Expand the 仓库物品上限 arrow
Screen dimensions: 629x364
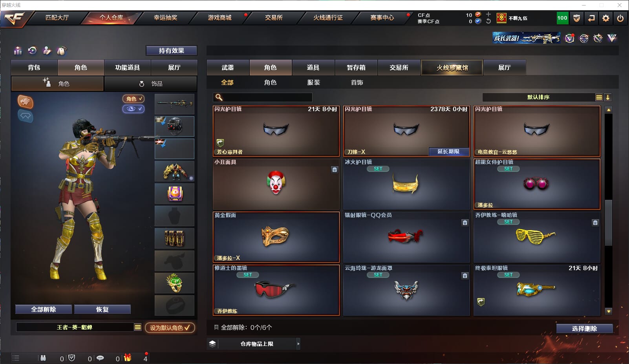pos(298,344)
